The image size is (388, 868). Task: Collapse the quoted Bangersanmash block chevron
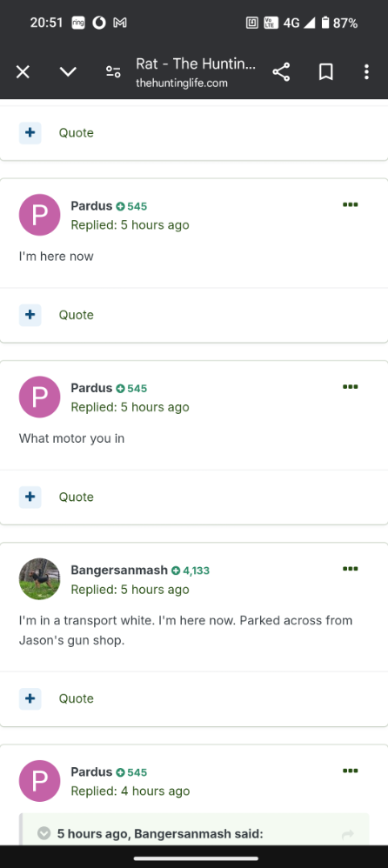(43, 834)
